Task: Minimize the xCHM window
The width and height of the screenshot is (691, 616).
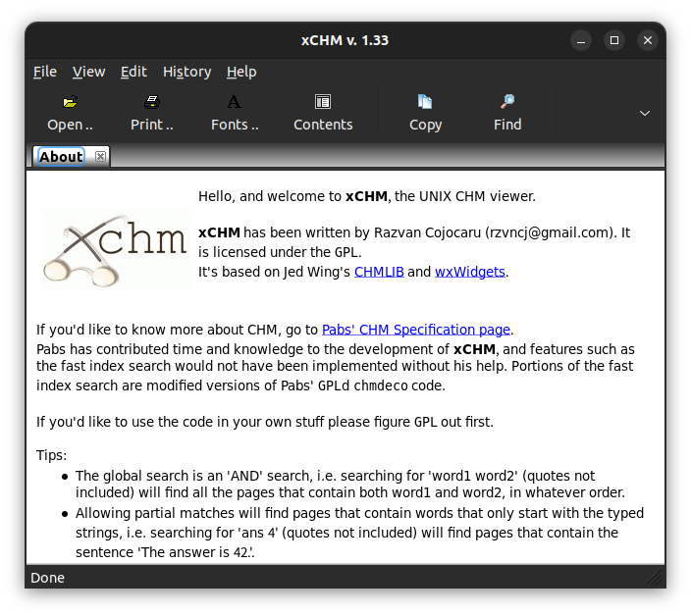Action: [581, 40]
